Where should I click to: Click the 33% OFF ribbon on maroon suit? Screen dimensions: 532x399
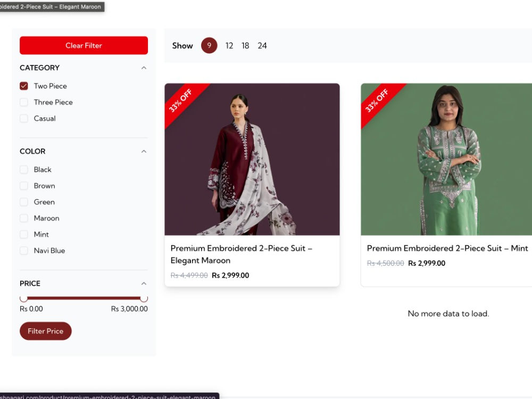click(180, 101)
